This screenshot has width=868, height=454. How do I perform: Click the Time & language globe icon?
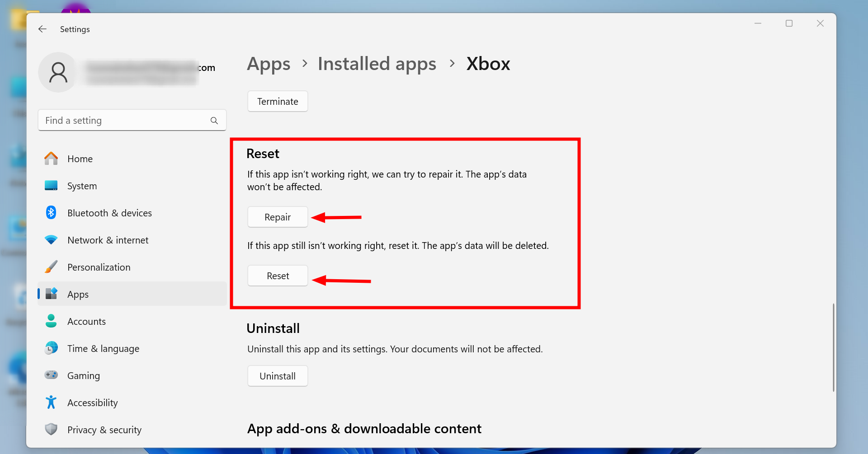pyautogui.click(x=51, y=348)
